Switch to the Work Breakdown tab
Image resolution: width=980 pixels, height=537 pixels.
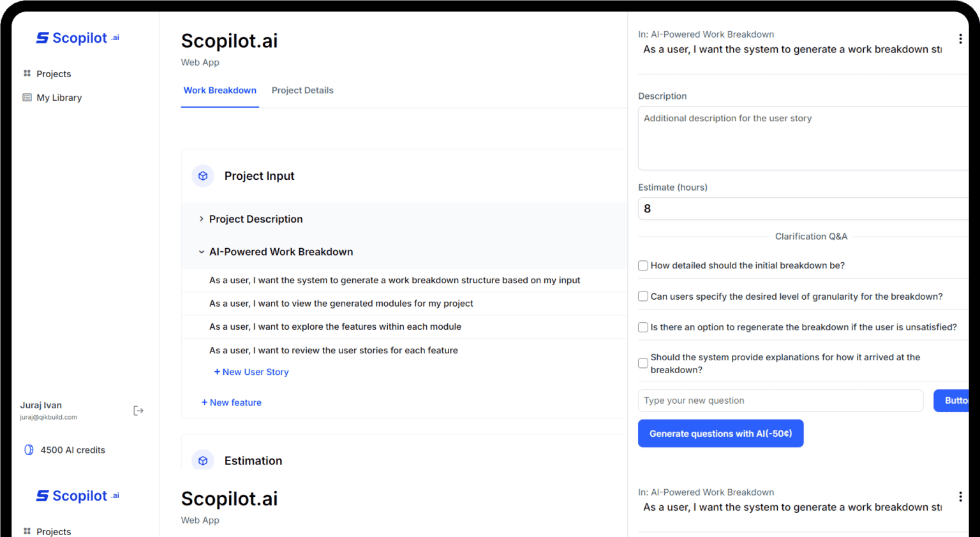pyautogui.click(x=220, y=91)
